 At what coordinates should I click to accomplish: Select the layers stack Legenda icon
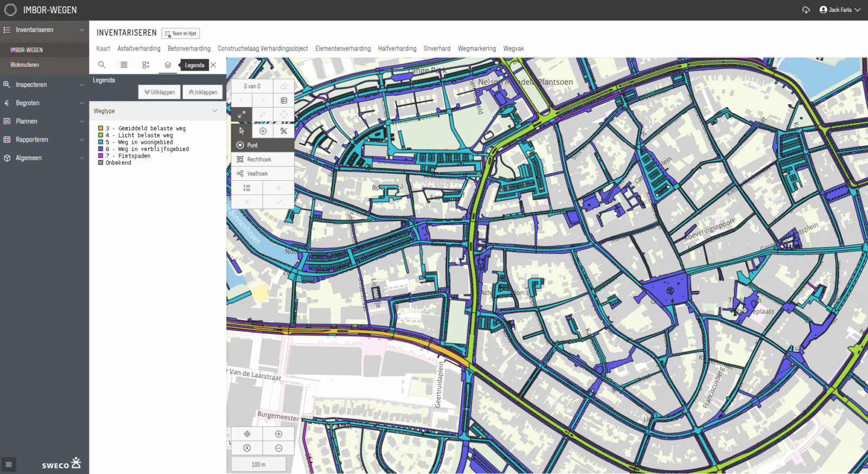coord(168,65)
